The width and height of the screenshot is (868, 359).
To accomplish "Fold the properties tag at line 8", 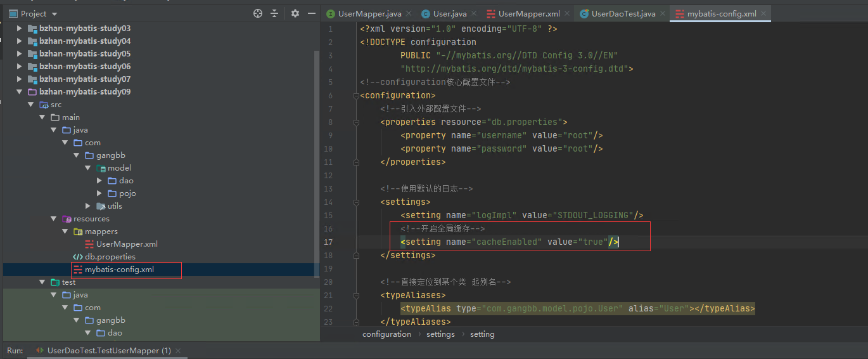I will tap(355, 122).
